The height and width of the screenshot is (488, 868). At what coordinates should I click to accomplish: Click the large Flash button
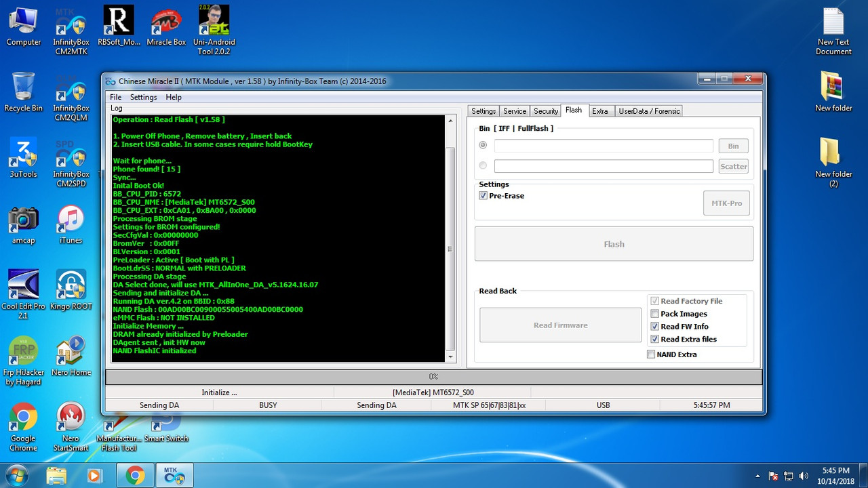[614, 244]
